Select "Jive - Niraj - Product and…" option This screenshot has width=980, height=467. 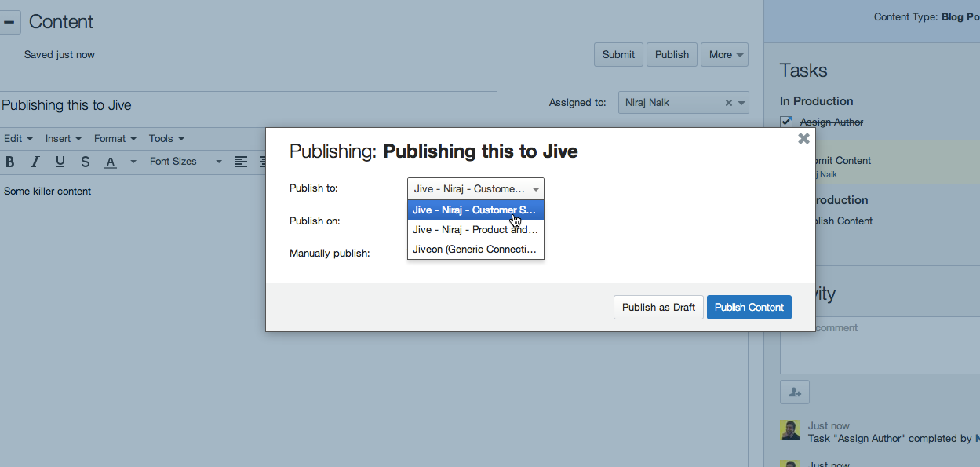[475, 230]
